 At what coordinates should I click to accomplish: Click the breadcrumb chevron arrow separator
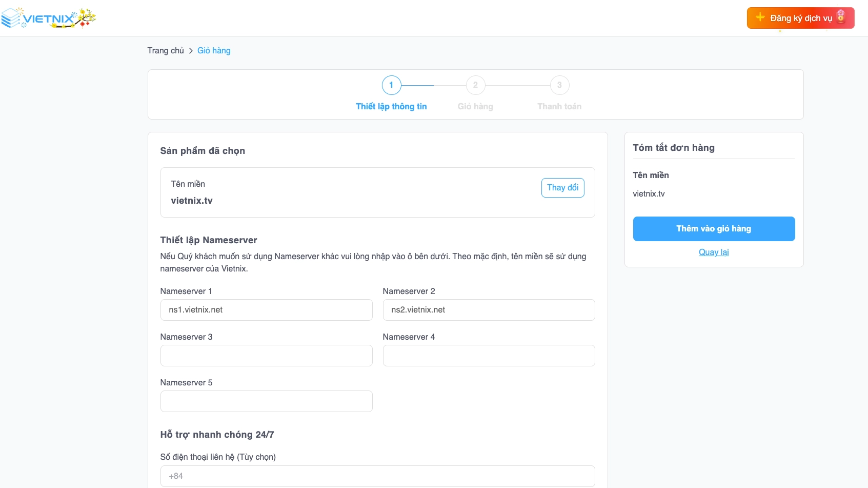click(x=191, y=51)
